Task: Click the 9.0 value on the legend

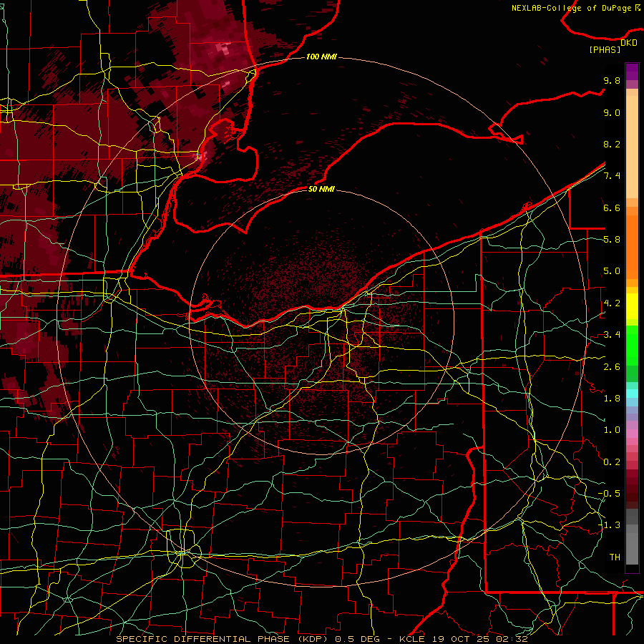Action: pos(612,112)
